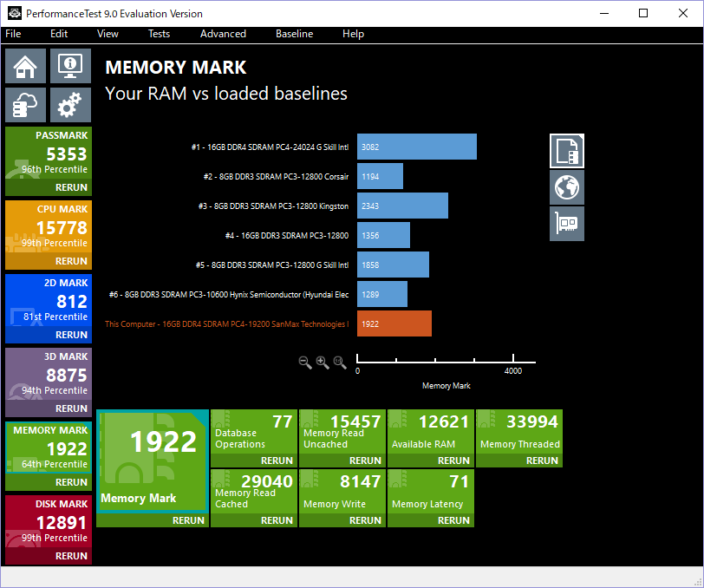Screen dimensions: 704x588
Task: Click the 2343 Kingston baseline bar
Action: pyautogui.click(x=402, y=206)
